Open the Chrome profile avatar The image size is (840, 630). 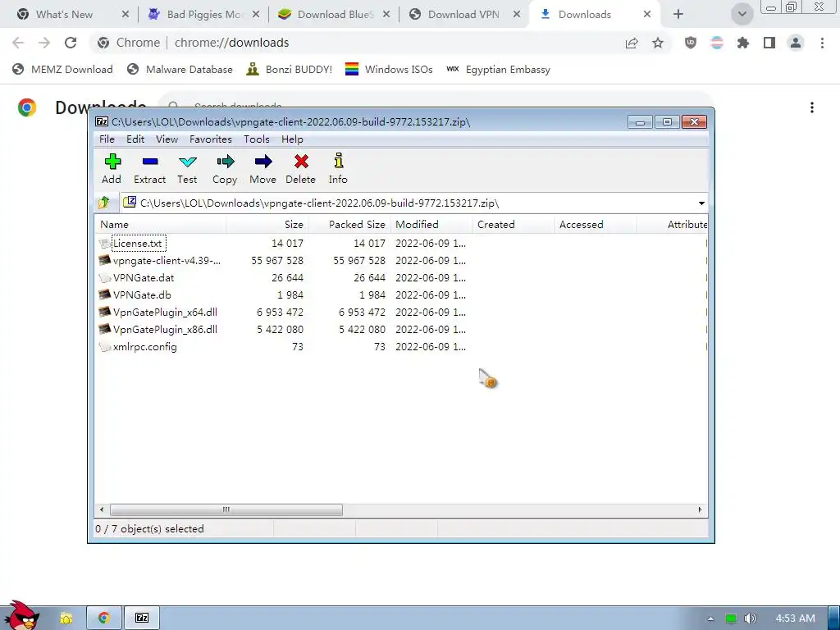[796, 43]
